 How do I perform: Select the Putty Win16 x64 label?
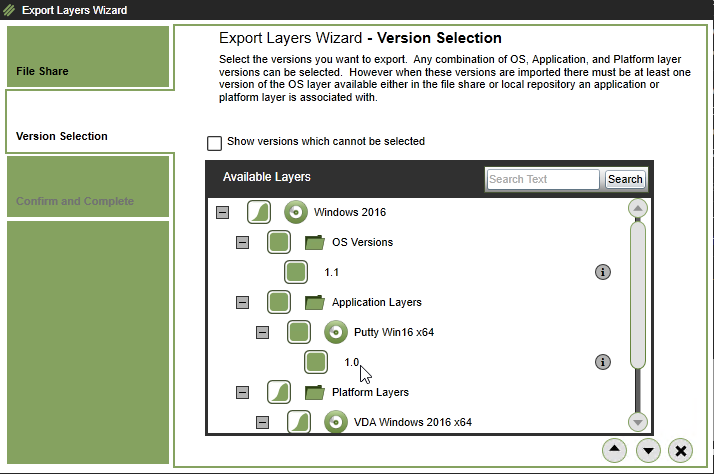pos(394,332)
